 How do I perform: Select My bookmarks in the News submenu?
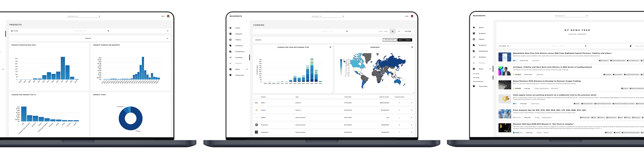[x=478, y=82]
